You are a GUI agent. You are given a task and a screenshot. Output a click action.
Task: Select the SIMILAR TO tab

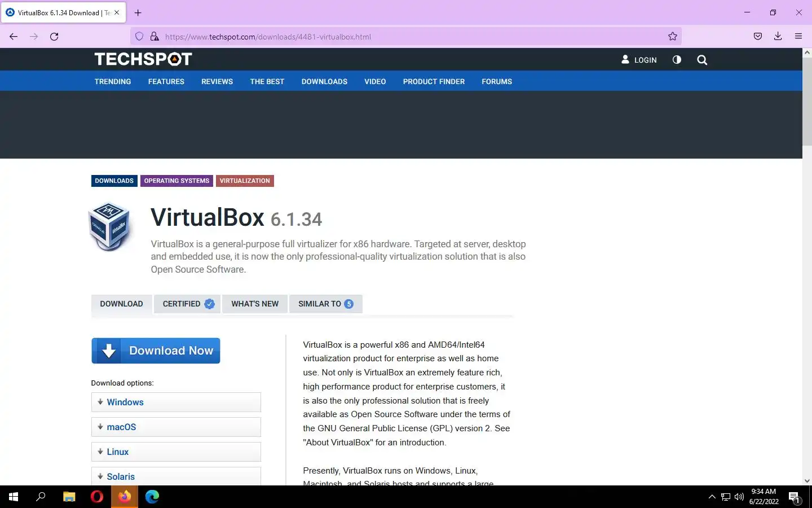pos(326,304)
